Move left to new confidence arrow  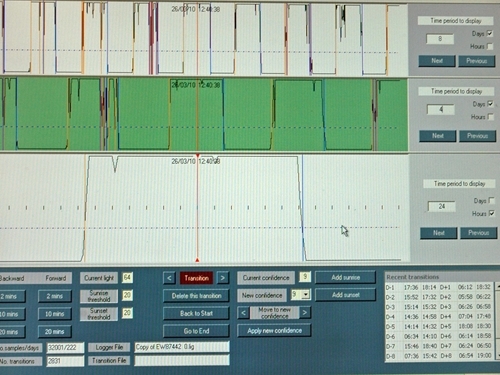244,313
